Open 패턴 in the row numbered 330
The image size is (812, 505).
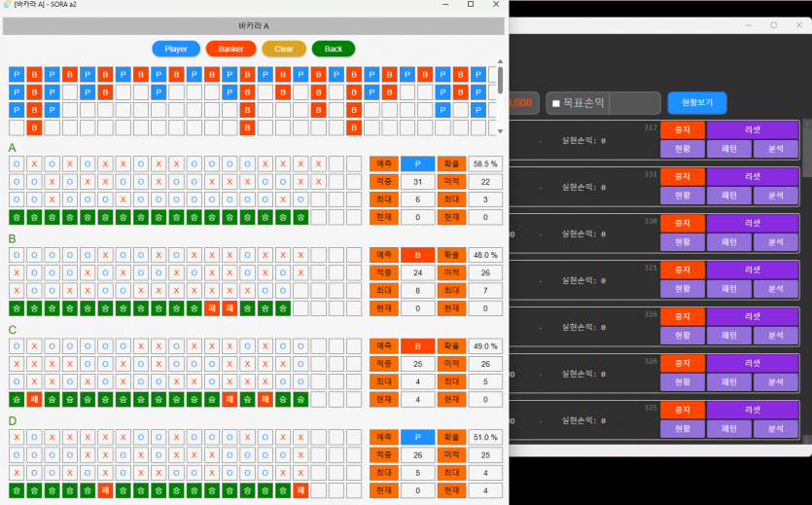(x=728, y=242)
